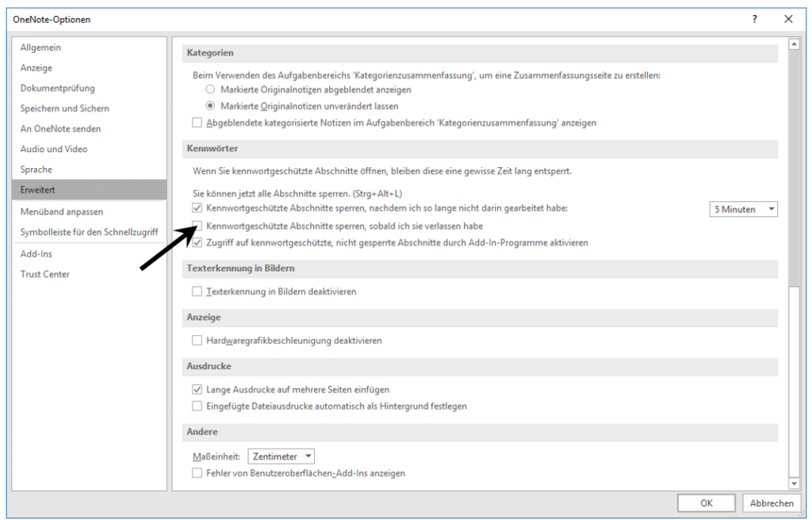Click the 'Sie können jetzt alle Abschnitte sperren' text
Image resolution: width=812 pixels, height=520 pixels.
[297, 193]
